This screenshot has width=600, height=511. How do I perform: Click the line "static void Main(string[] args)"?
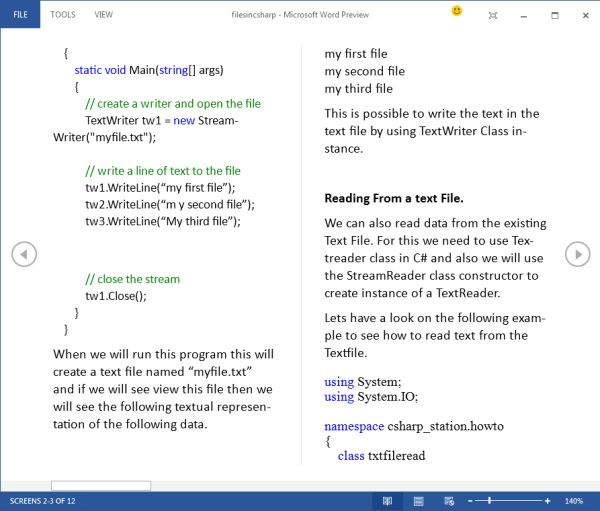point(149,70)
